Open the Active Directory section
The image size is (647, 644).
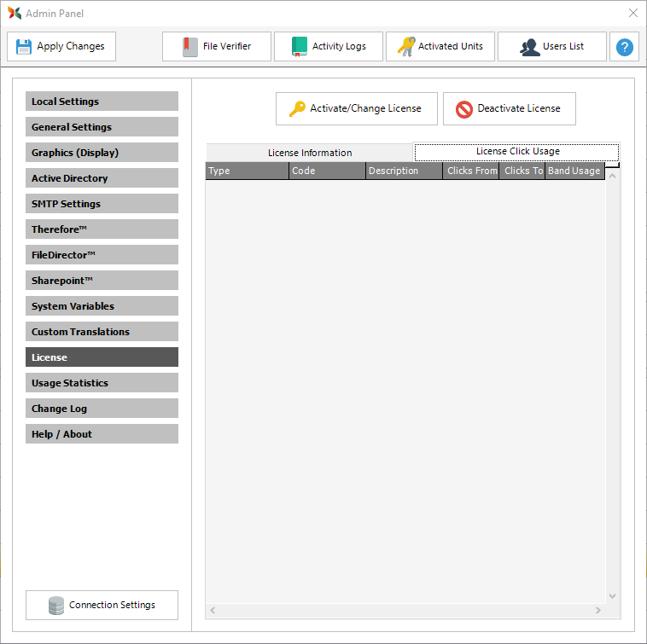click(x=102, y=178)
